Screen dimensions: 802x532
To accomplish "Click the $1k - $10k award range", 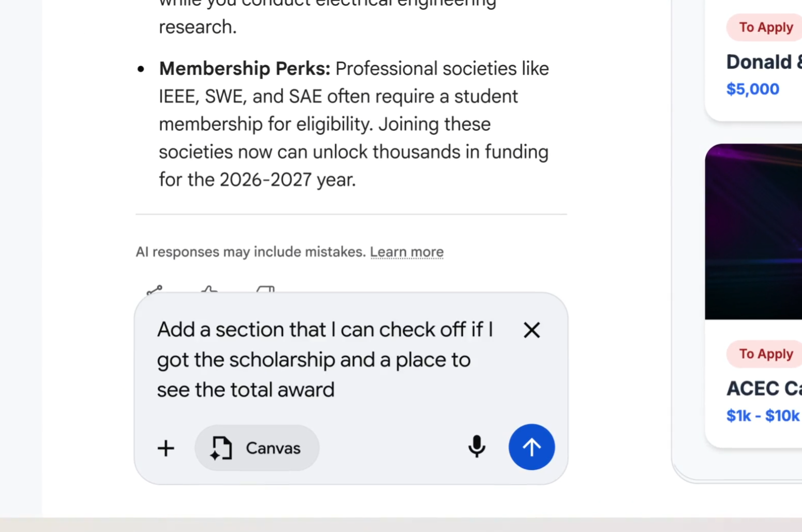I will point(763,416).
